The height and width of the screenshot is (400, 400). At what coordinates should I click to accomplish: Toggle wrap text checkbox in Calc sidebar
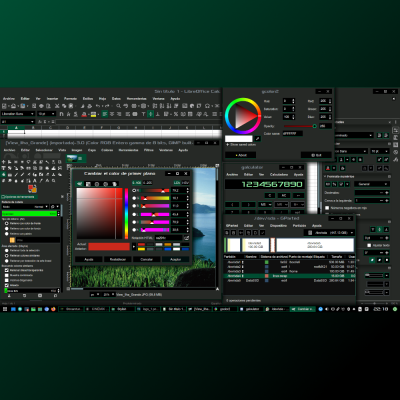369,245
